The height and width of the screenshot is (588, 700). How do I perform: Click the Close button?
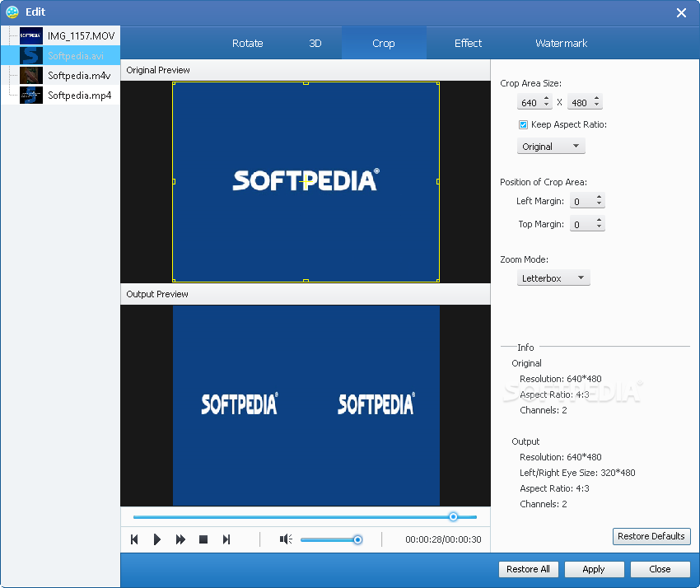point(660,569)
